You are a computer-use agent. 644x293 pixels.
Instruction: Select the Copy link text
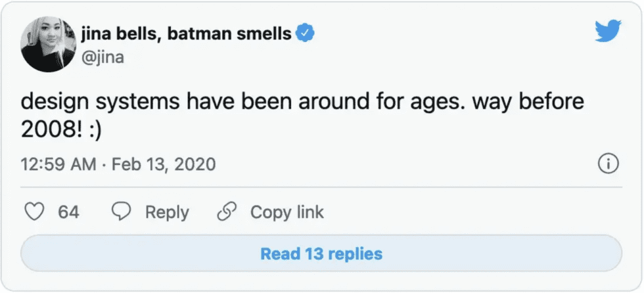pyautogui.click(x=287, y=212)
